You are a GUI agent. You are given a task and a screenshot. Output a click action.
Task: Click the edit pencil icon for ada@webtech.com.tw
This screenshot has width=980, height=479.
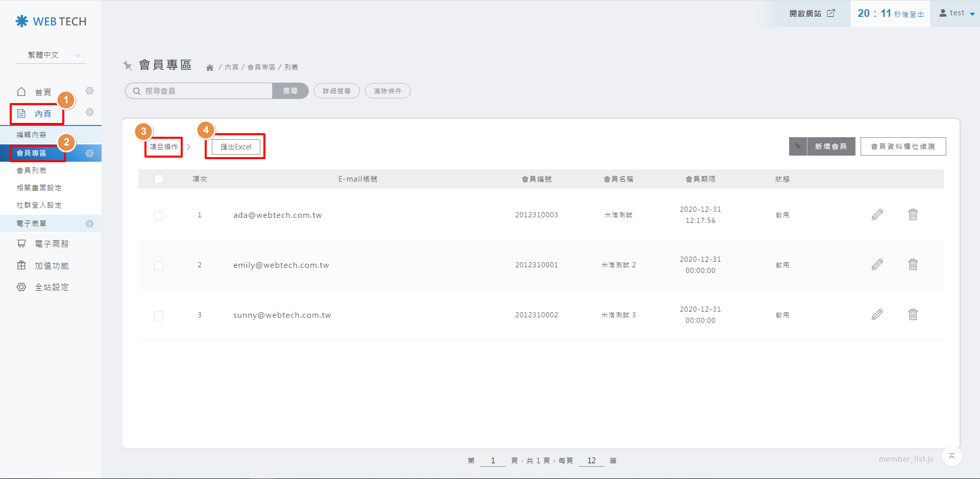click(877, 215)
